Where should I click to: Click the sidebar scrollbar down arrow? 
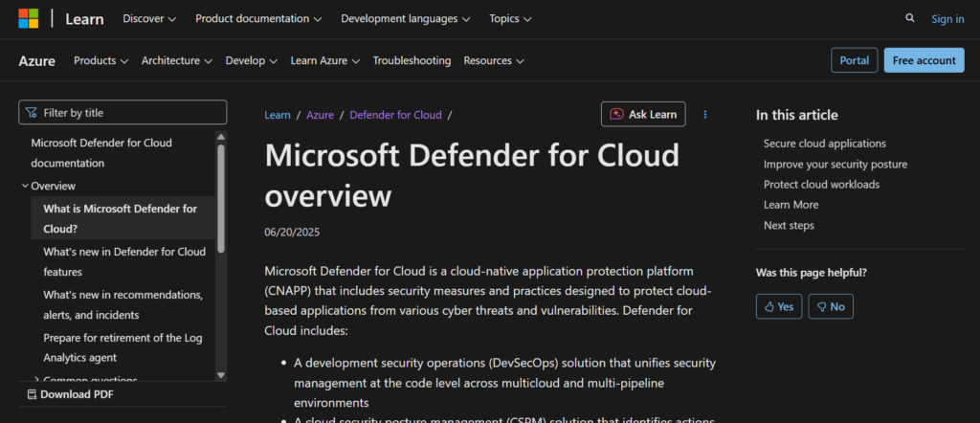click(x=221, y=375)
